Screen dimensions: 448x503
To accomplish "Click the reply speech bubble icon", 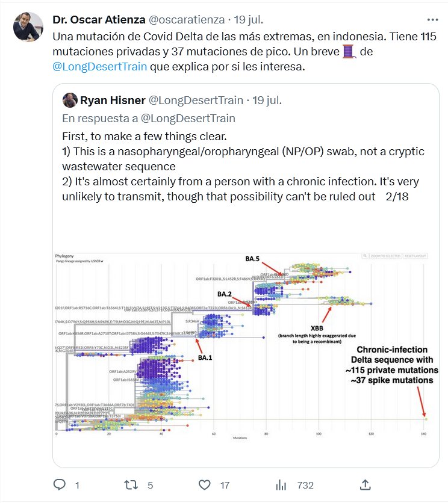I will point(60,485).
